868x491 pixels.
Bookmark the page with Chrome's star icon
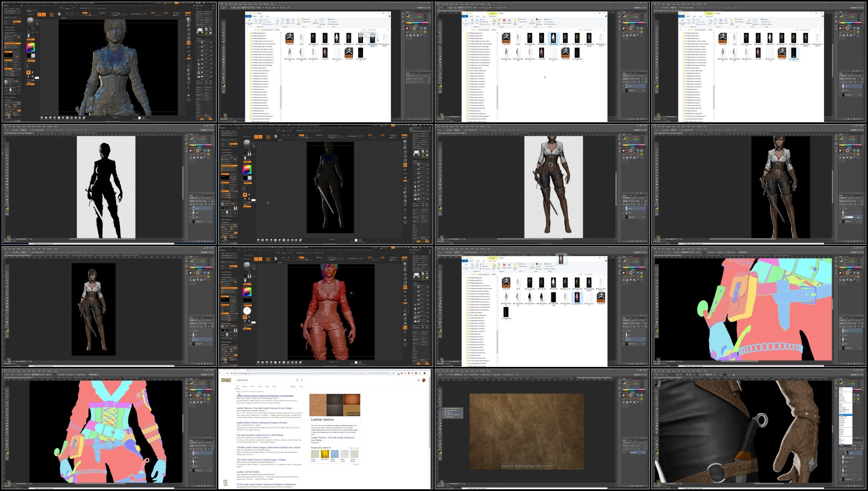393,373
